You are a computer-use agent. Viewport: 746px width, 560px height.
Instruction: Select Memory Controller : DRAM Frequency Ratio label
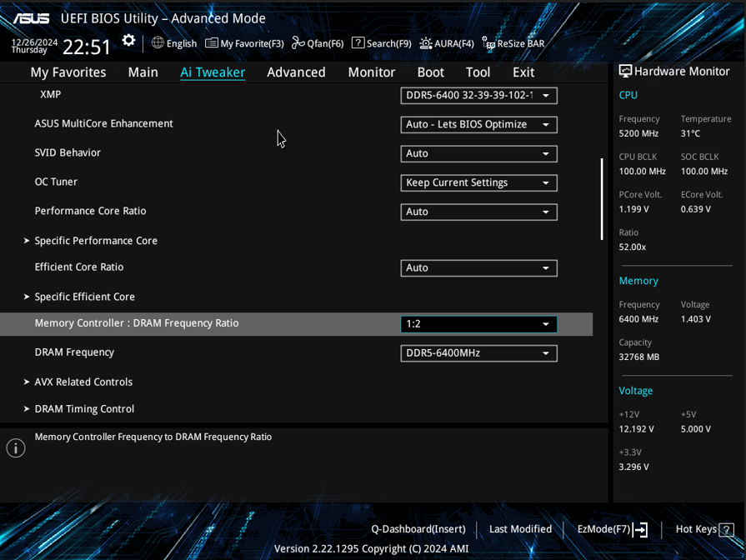(x=137, y=323)
